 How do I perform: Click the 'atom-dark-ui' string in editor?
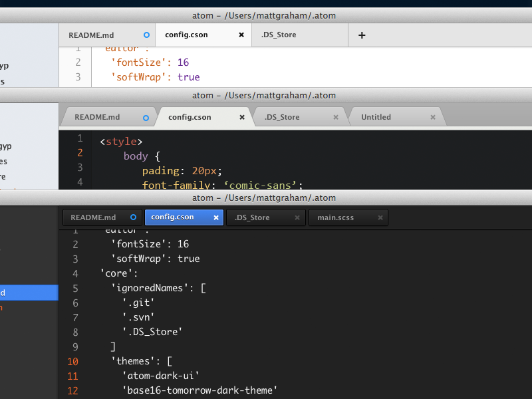(x=161, y=376)
